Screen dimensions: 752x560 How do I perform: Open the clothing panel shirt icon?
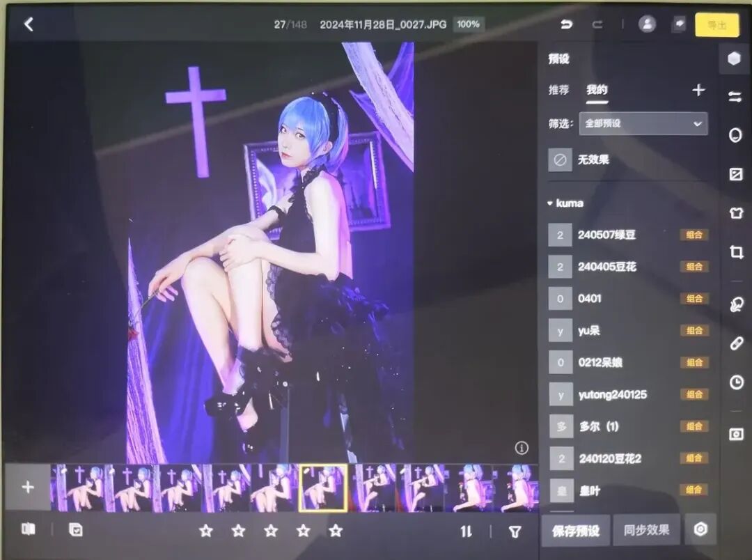[736, 212]
